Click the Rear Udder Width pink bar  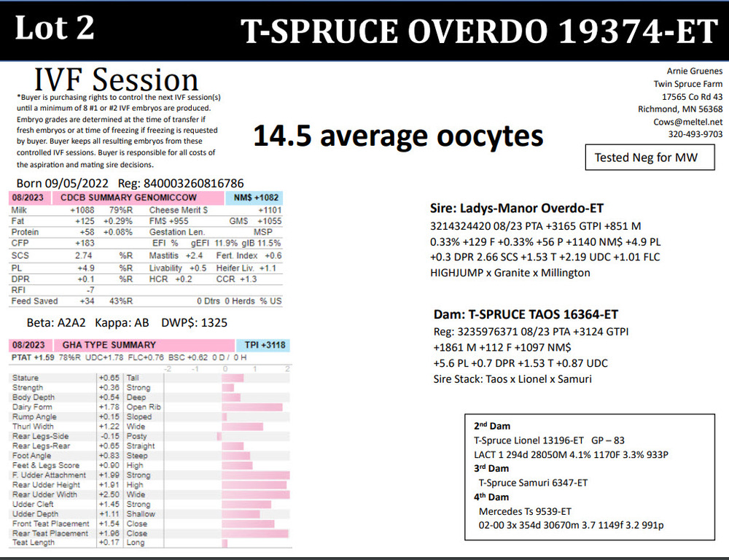pyautogui.click(x=256, y=494)
